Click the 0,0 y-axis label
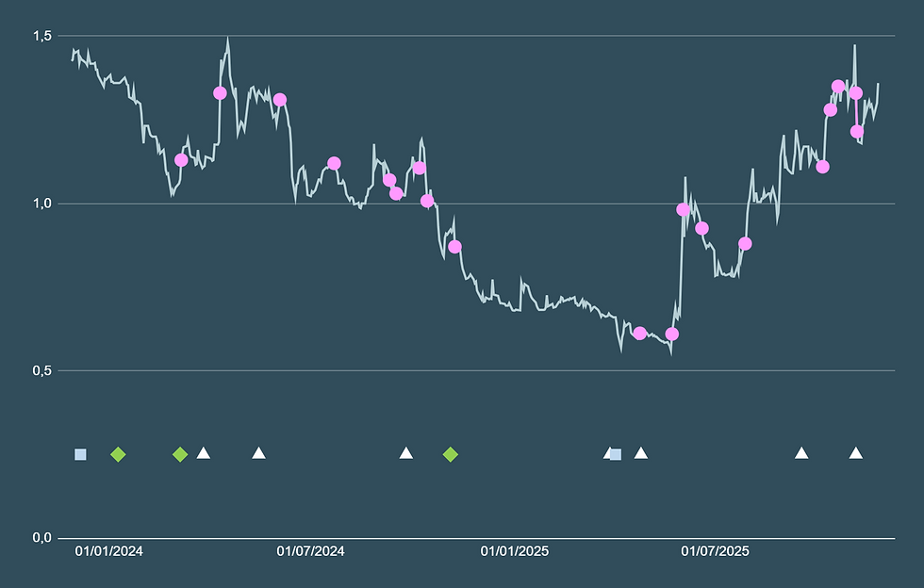The image size is (924, 588). tap(41, 537)
